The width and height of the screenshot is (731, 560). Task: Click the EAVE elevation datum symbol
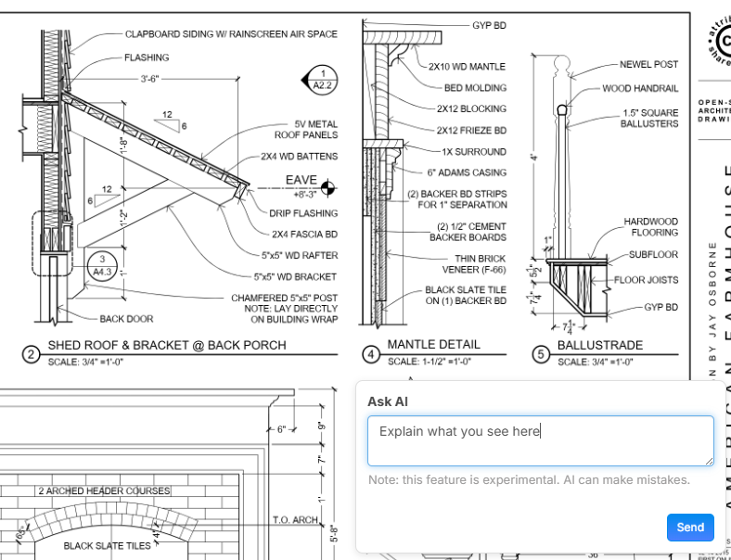pyautogui.click(x=327, y=188)
